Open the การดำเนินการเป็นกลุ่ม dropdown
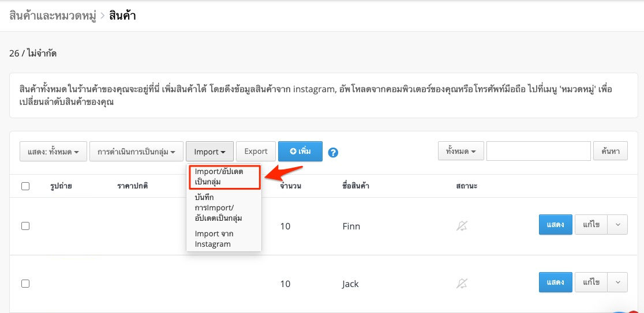This screenshot has width=644, height=313. coord(136,152)
